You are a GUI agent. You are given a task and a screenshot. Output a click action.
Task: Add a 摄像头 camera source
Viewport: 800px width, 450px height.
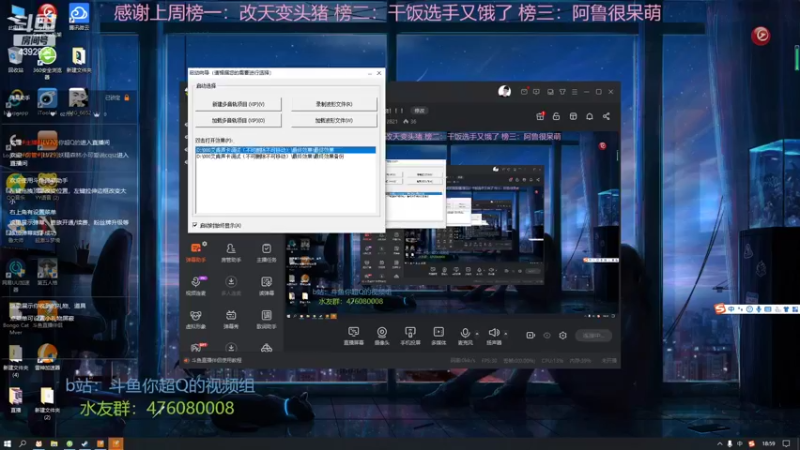[382, 336]
